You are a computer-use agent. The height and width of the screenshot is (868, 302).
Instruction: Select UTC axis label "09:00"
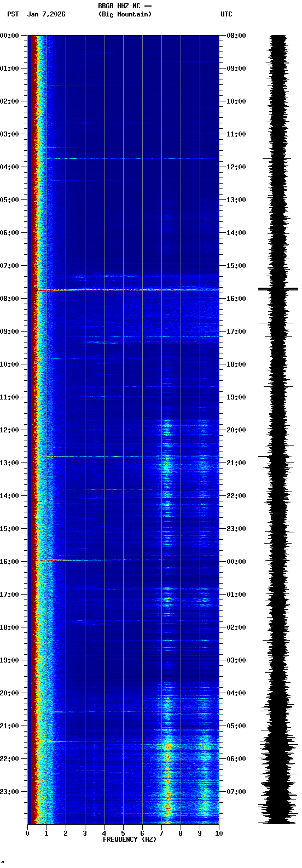coord(236,68)
